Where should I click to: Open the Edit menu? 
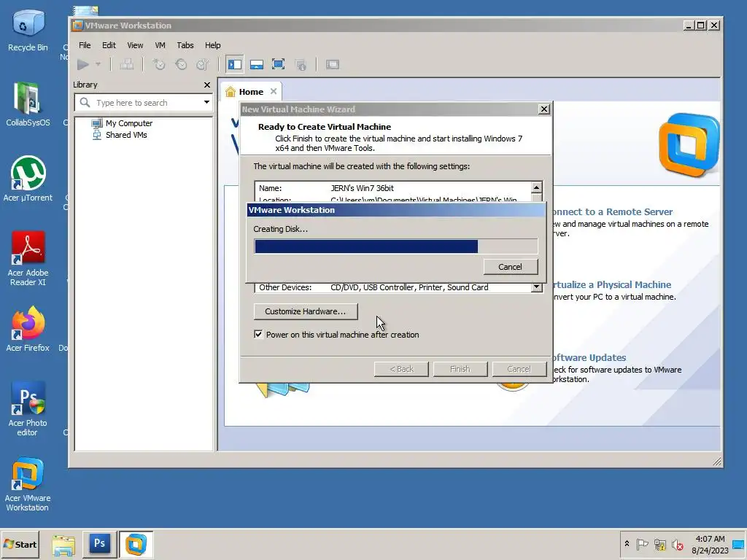point(109,45)
